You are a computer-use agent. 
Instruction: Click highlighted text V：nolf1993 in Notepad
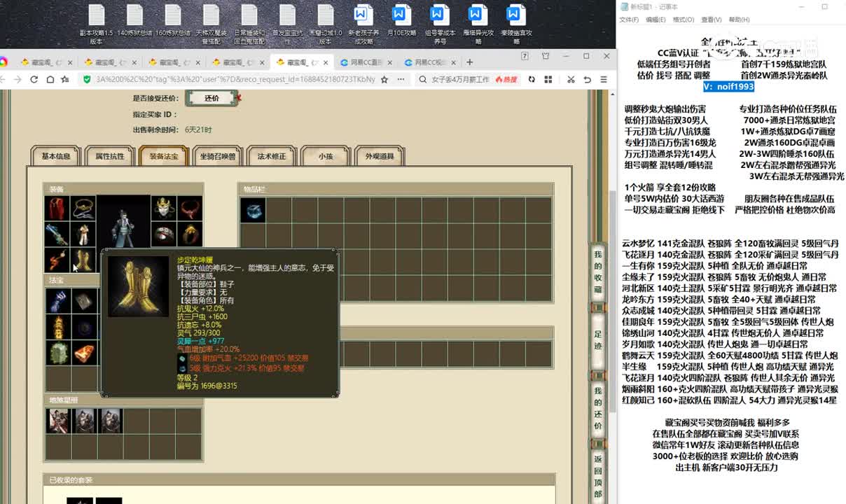[728, 86]
